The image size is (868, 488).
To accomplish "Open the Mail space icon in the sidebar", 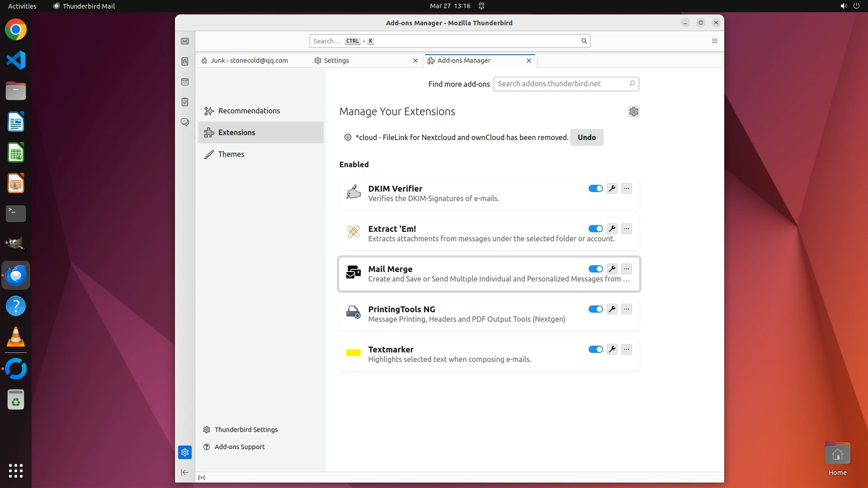I will pos(185,41).
